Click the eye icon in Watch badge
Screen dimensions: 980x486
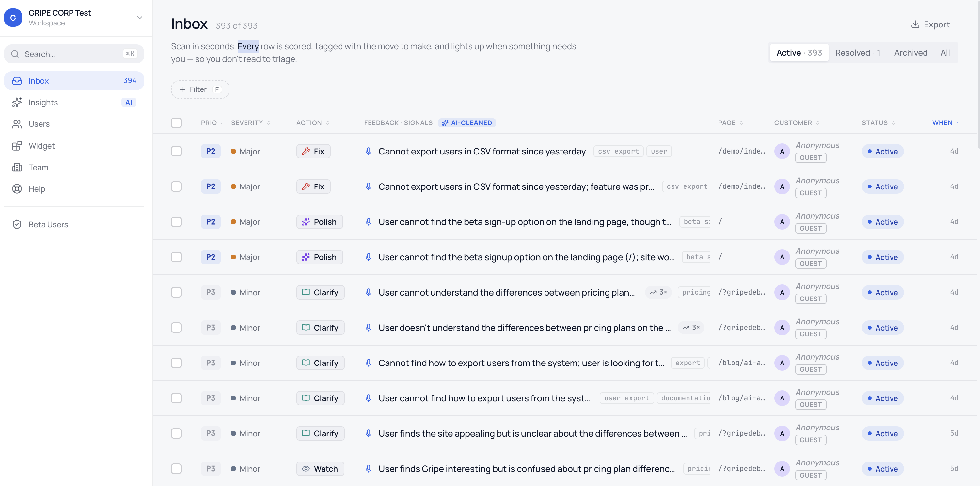click(306, 468)
